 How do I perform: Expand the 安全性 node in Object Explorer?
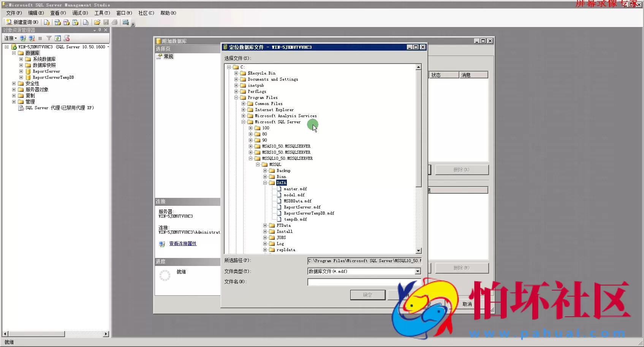point(14,83)
